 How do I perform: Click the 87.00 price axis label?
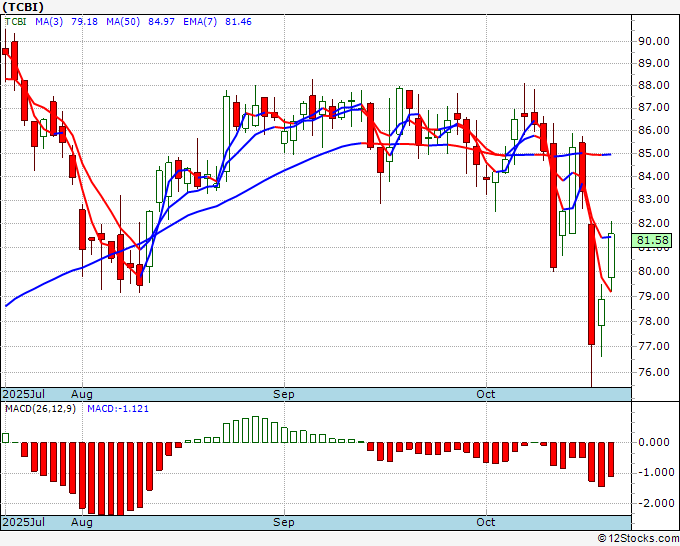(x=654, y=108)
